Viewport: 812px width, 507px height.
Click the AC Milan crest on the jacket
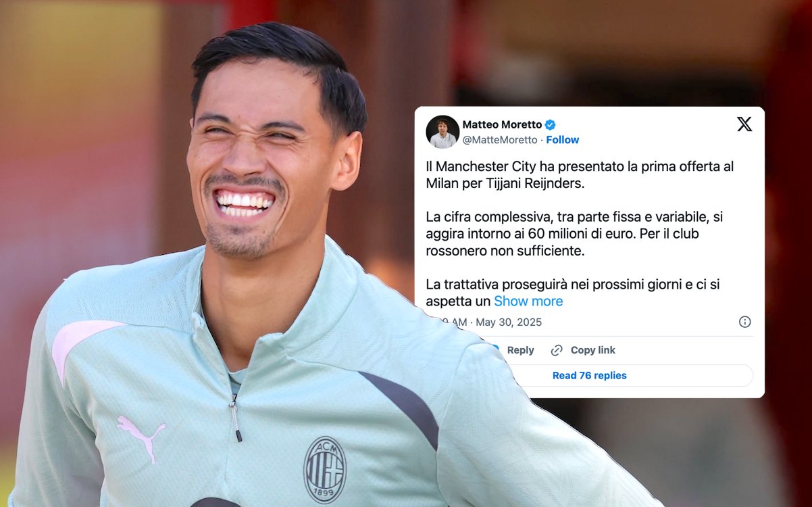[325, 470]
